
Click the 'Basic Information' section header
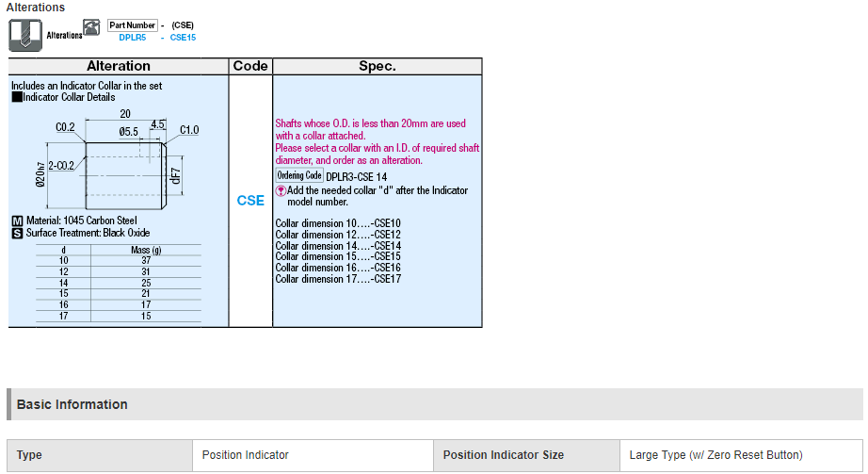tap(435, 404)
